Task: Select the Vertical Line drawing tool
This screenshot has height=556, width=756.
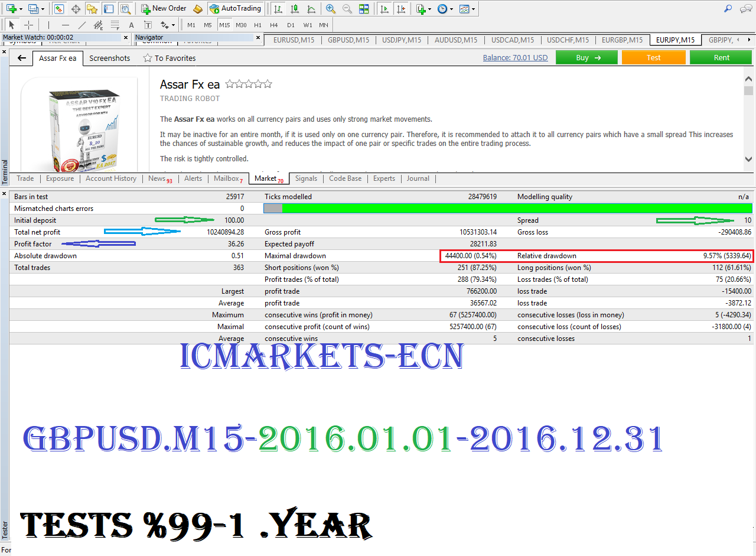Action: [48, 25]
